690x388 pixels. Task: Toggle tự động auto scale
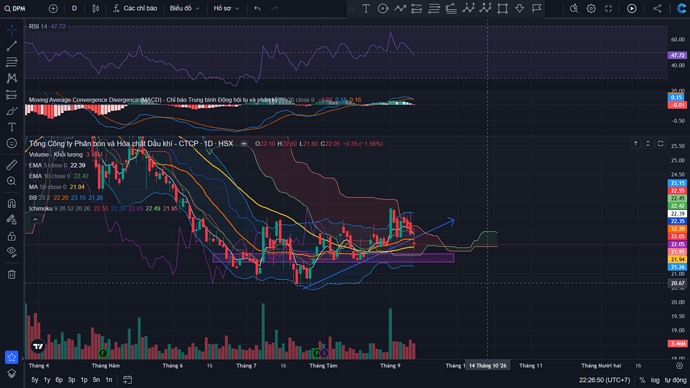coord(675,380)
